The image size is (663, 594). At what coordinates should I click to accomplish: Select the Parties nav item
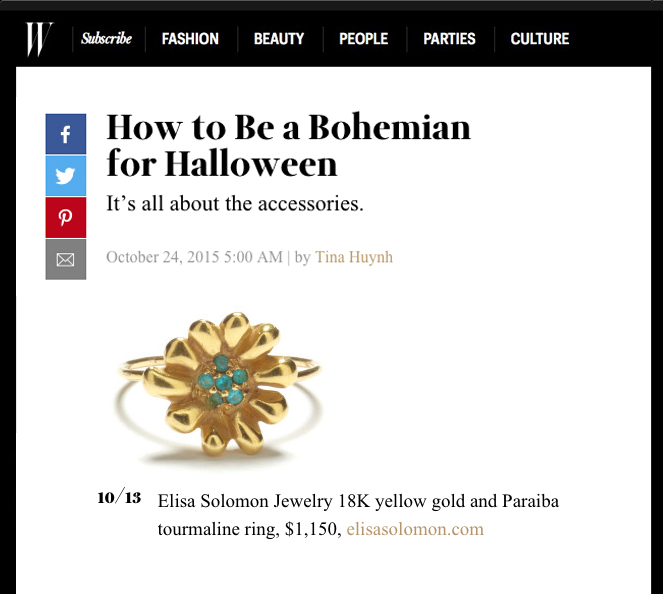pos(449,39)
